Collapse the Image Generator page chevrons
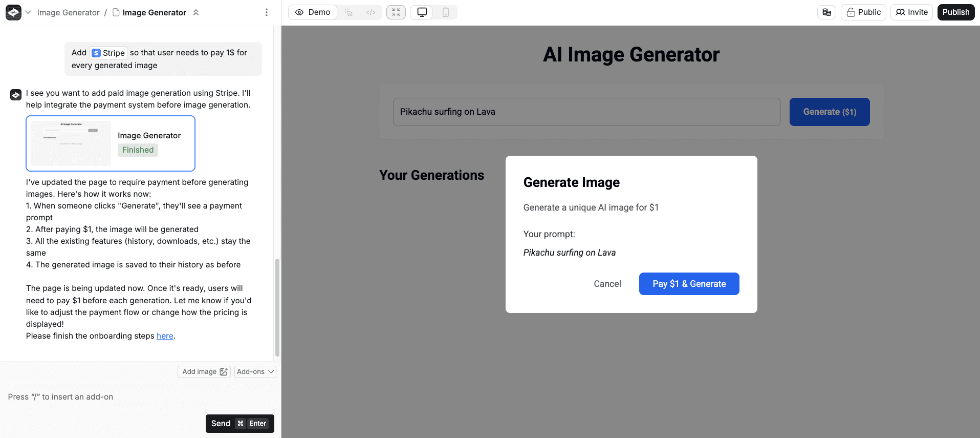The image size is (980, 438). coord(195,12)
